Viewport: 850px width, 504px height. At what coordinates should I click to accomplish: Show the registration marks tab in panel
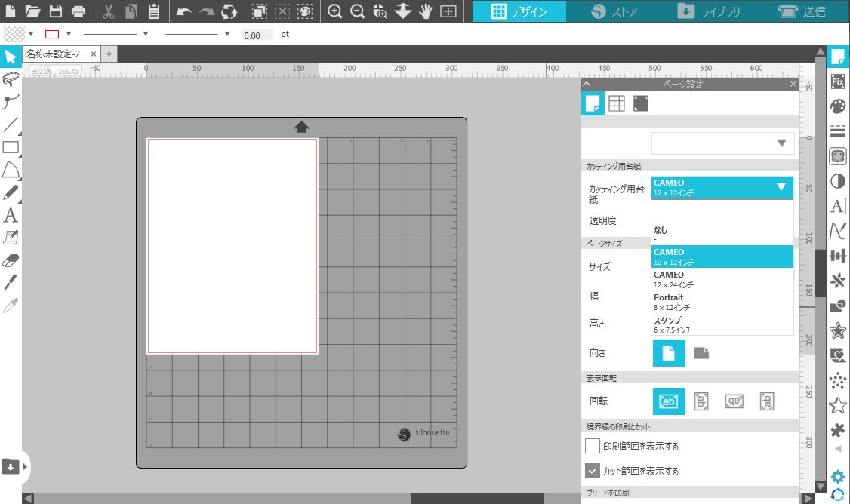641,103
